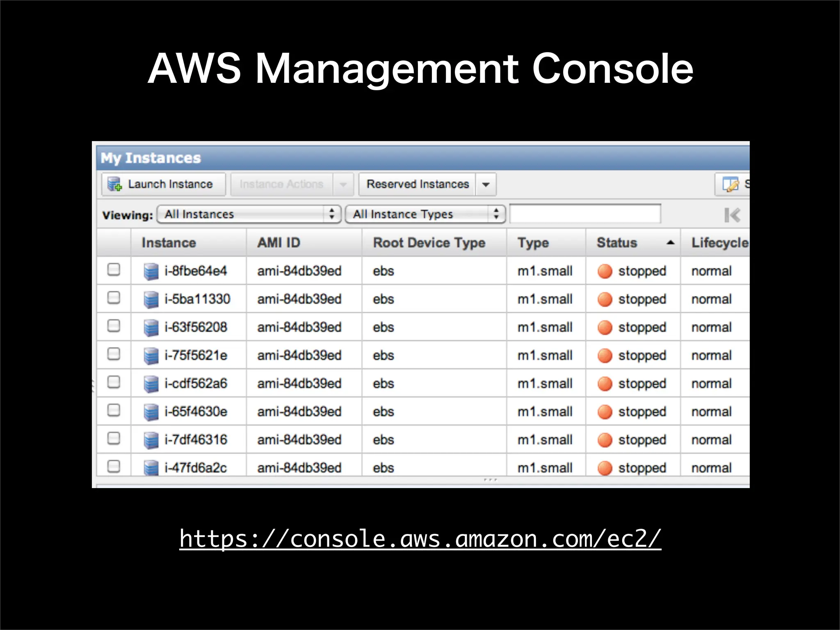The width and height of the screenshot is (840, 630).
Task: Select instance ID i-7df46316 text
Action: (x=196, y=439)
